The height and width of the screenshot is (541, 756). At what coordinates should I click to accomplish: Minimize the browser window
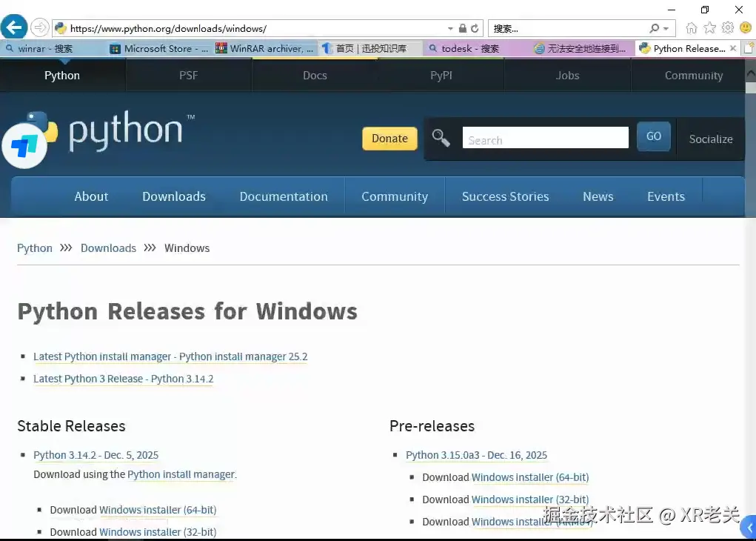click(671, 10)
